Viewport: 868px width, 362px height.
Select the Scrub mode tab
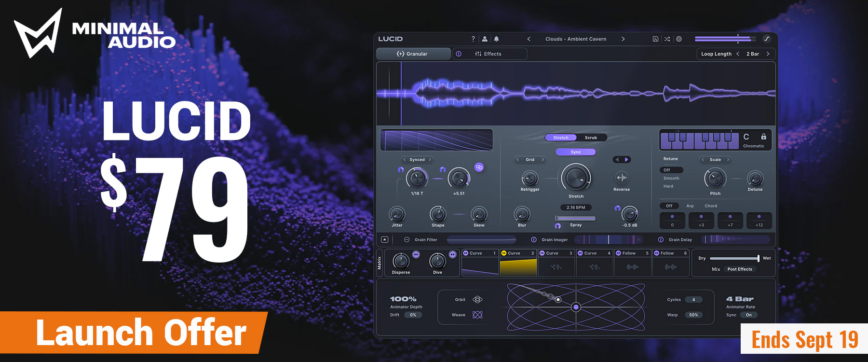click(591, 138)
